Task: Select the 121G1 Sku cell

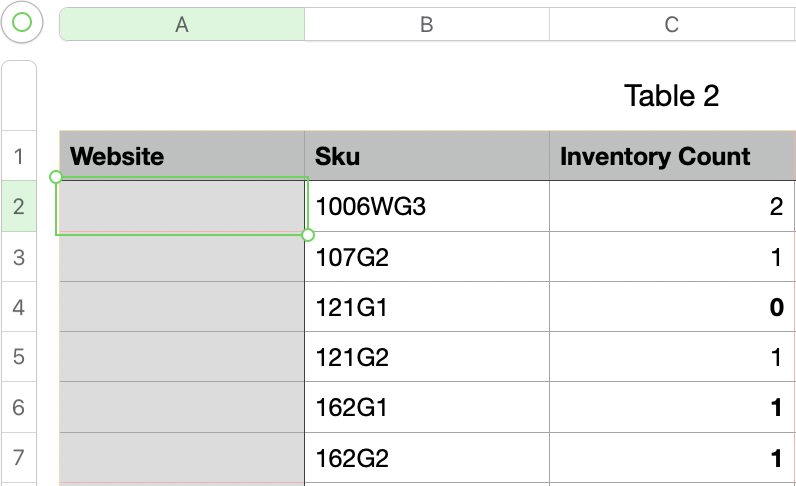Action: point(426,307)
